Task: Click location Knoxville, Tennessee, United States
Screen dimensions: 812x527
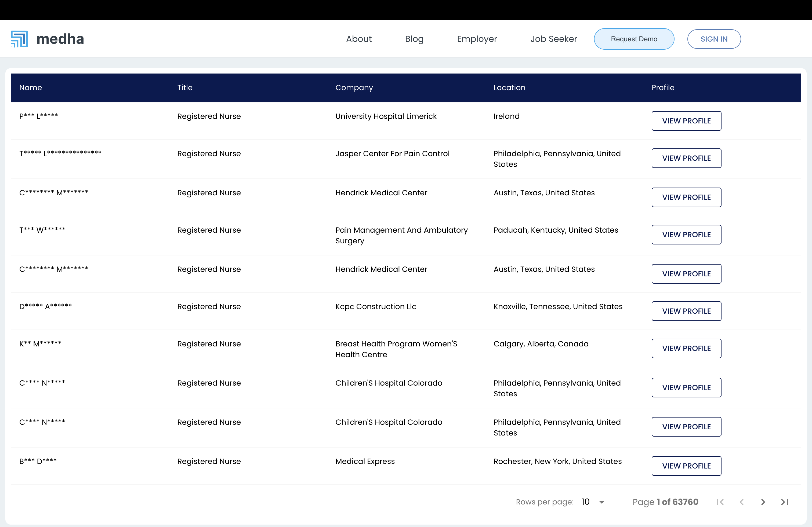Action: click(558, 306)
